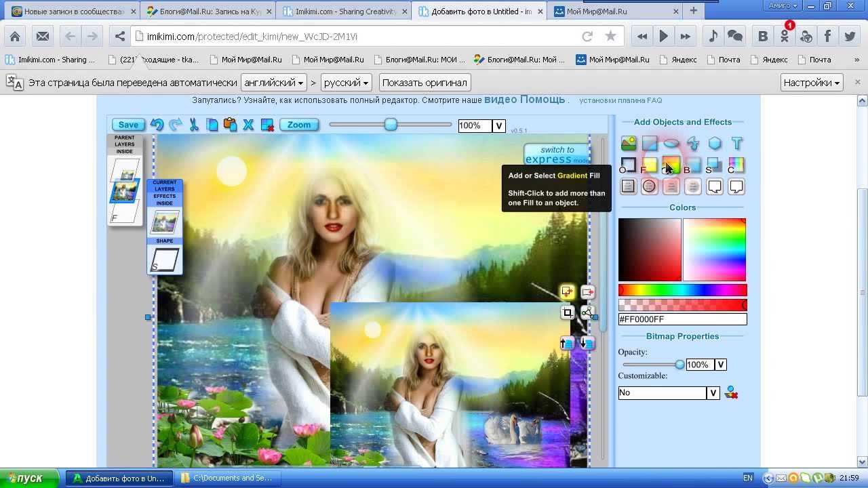Redo the last undone edit
Image resolution: width=868 pixels, height=488 pixels.
[x=175, y=125]
